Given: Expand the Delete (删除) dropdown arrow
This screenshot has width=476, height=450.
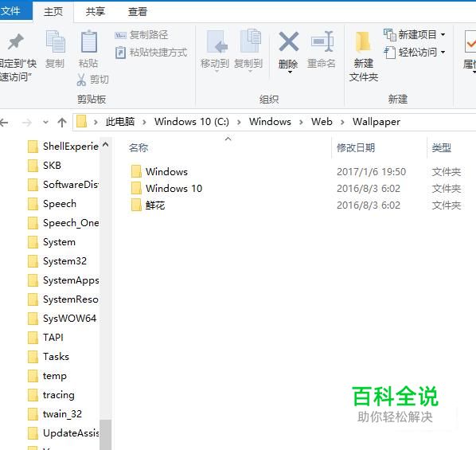Looking at the screenshot, I should click(290, 72).
